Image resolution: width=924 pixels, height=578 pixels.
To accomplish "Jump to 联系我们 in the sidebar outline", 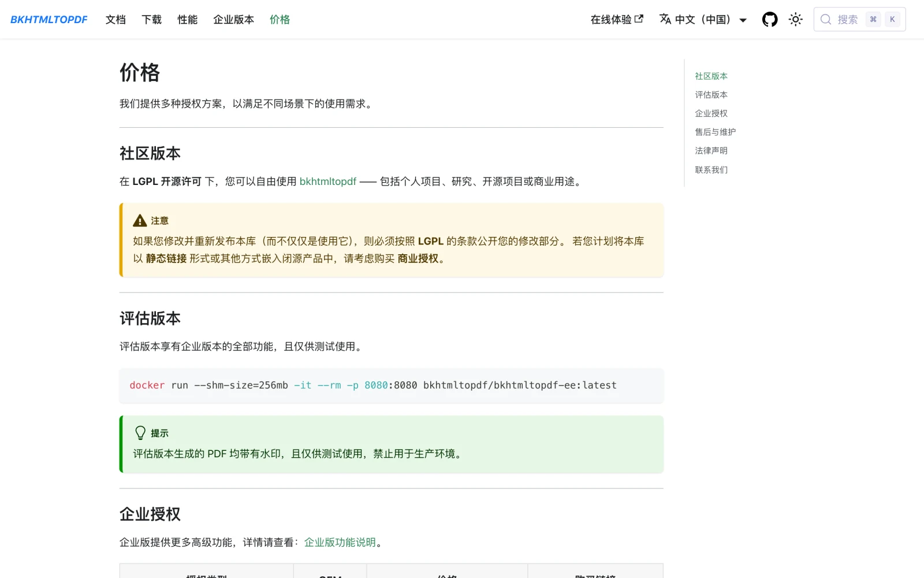I will click(x=711, y=170).
